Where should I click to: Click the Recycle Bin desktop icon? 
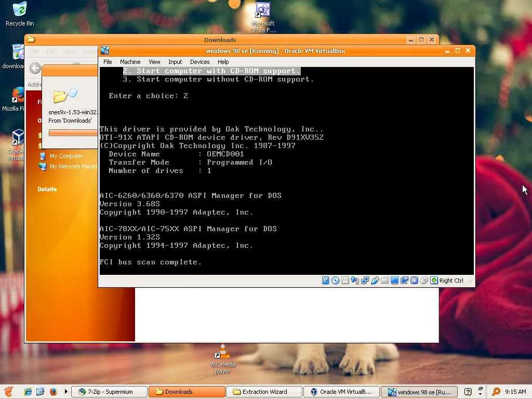click(20, 14)
